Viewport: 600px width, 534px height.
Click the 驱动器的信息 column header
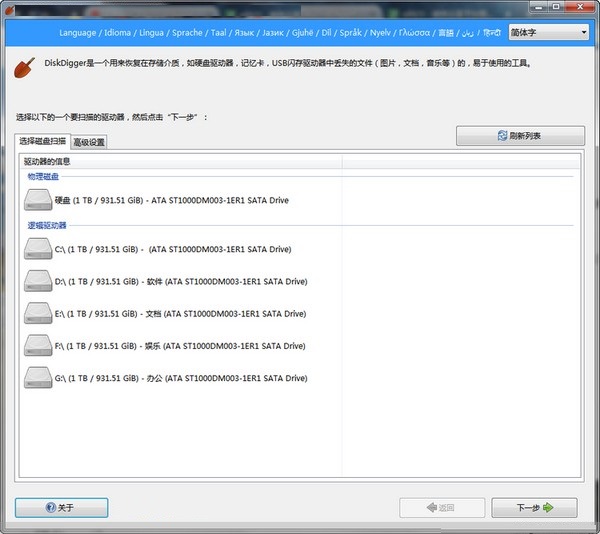[180, 160]
